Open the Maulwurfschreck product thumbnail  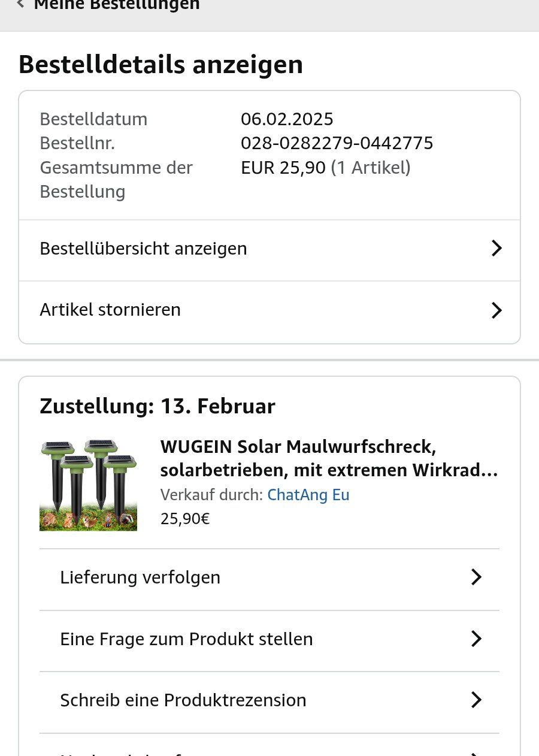point(89,485)
